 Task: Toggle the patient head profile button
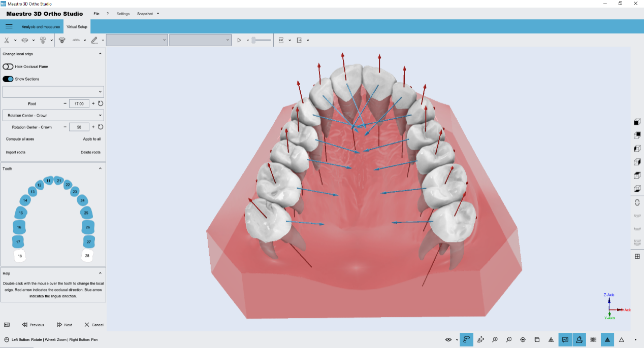tap(578, 339)
